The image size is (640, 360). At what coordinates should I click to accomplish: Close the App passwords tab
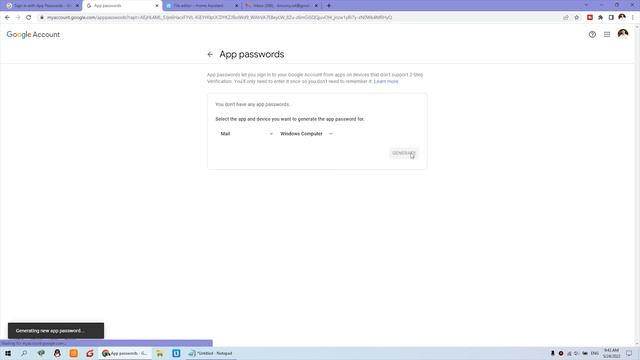point(157,6)
